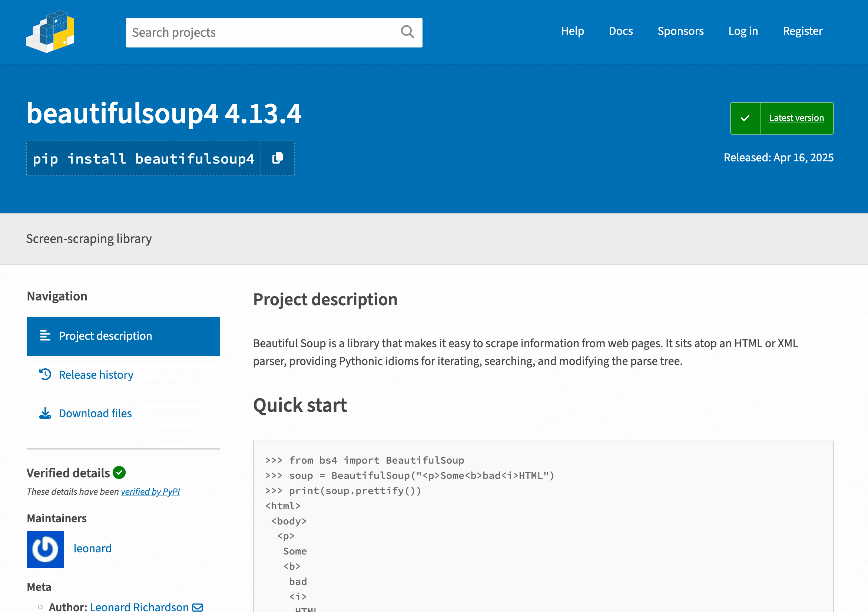Click the Released: Apr 16, 2025 text
Viewport: 868px width, 612px height.
tap(778, 157)
